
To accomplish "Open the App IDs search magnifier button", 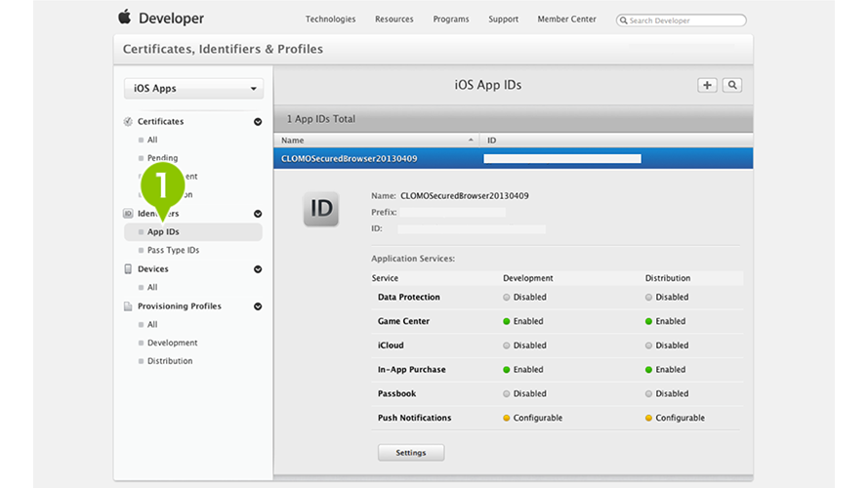I will pyautogui.click(x=732, y=85).
